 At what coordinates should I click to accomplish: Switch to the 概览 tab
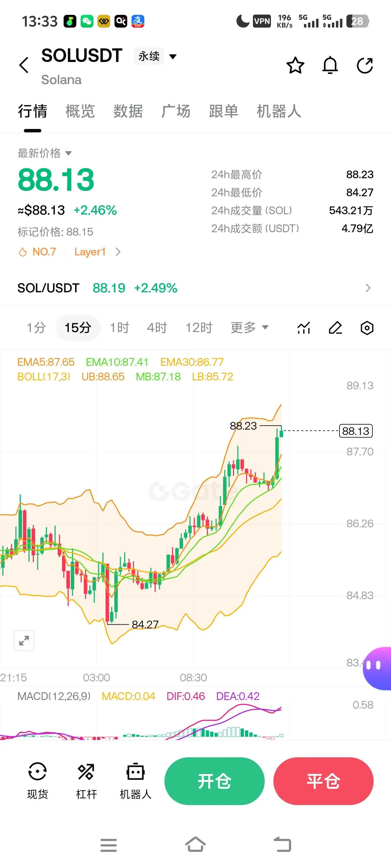click(x=80, y=111)
